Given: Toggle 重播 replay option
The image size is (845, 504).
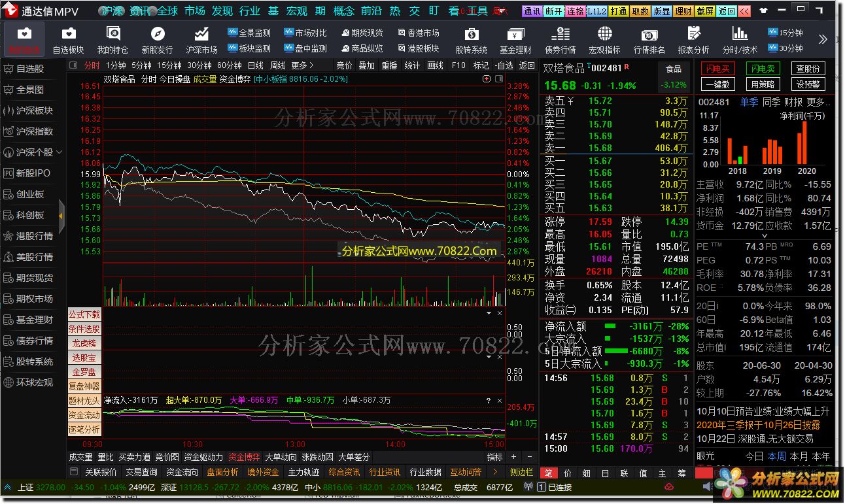Looking at the screenshot, I should click(x=390, y=65).
